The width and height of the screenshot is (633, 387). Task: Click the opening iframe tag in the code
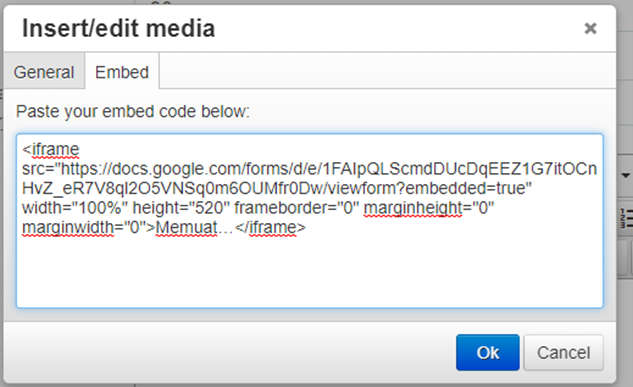tap(51, 149)
